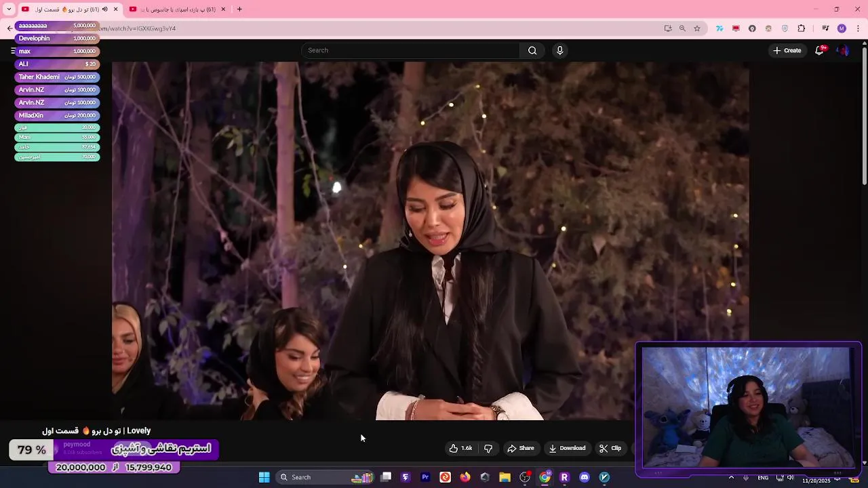Open the media controls icon in Chrome
Screen dimensions: 868x488
click(x=825, y=28)
